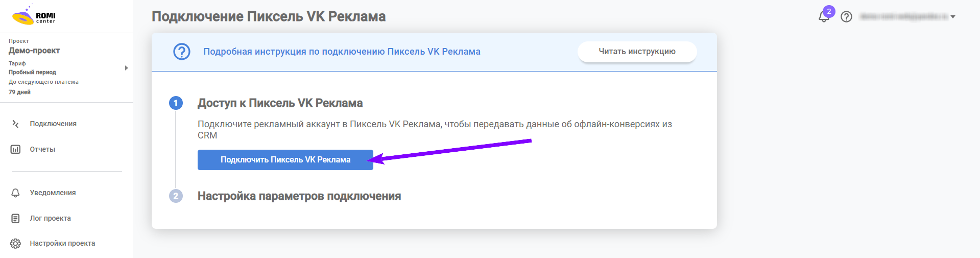Select Настройка параметров подключения step heading

(x=299, y=196)
